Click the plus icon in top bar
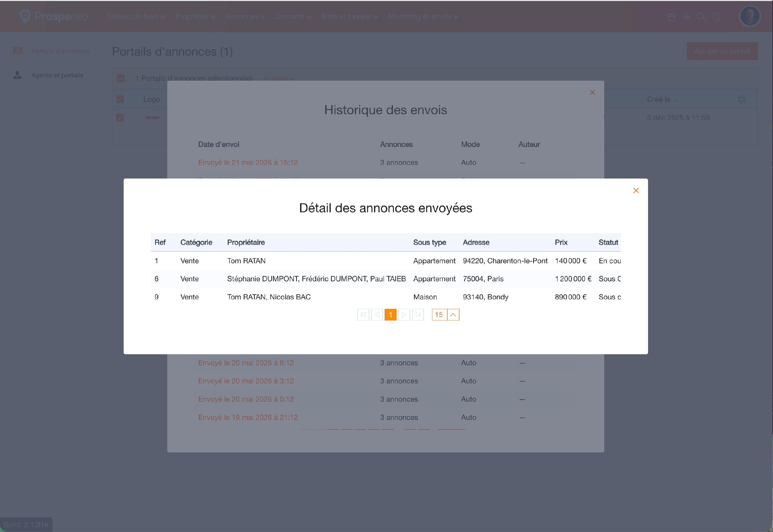773x532 pixels. [x=686, y=17]
